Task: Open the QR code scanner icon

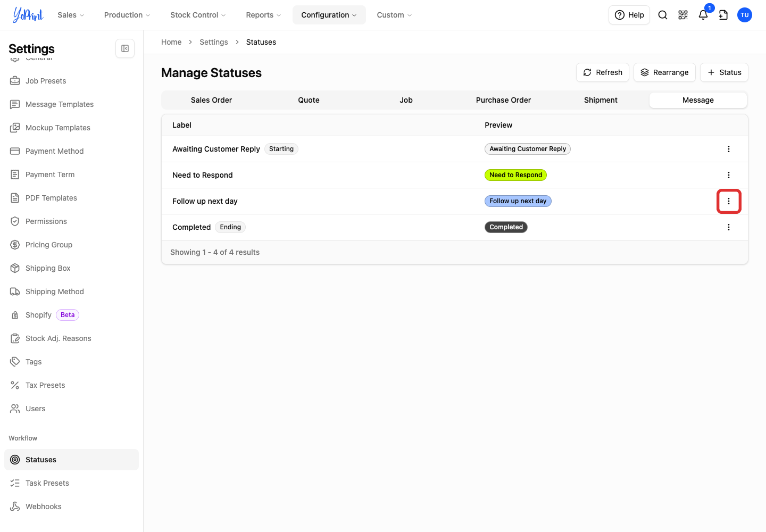Action: pyautogui.click(x=683, y=15)
